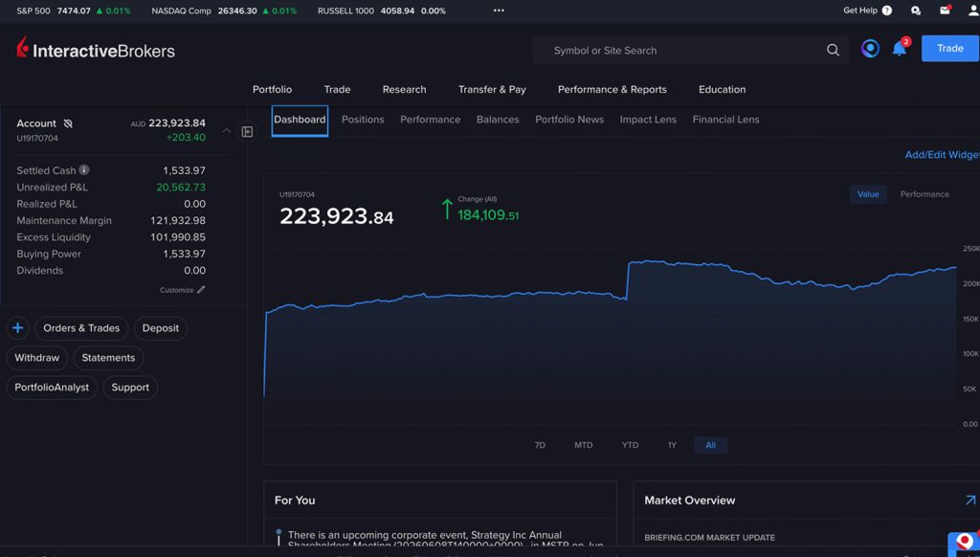980x557 pixels.
Task: Open the mail envelope icon
Action: 945,10
